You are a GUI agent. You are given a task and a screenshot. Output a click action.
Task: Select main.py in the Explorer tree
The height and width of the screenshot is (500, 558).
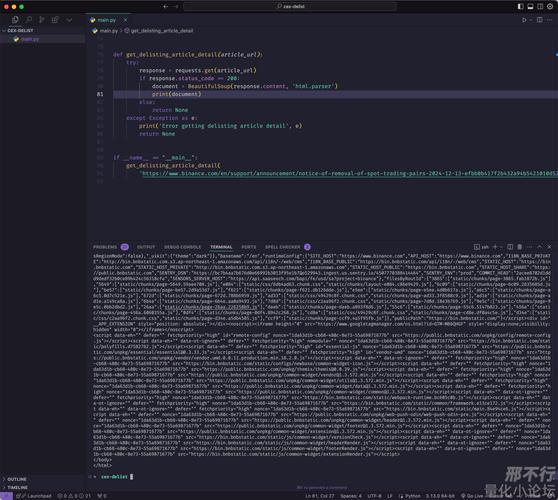(x=30, y=39)
